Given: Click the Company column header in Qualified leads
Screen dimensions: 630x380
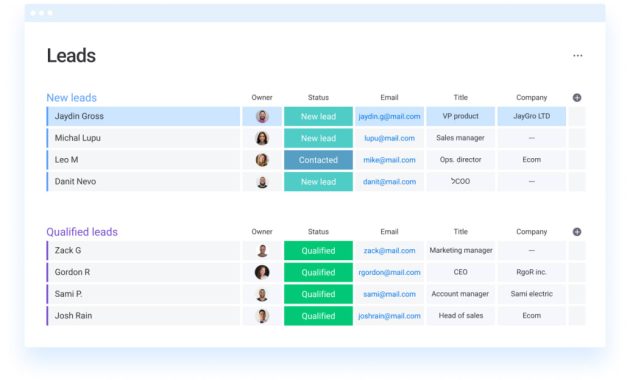Looking at the screenshot, I should pyautogui.click(x=532, y=232).
